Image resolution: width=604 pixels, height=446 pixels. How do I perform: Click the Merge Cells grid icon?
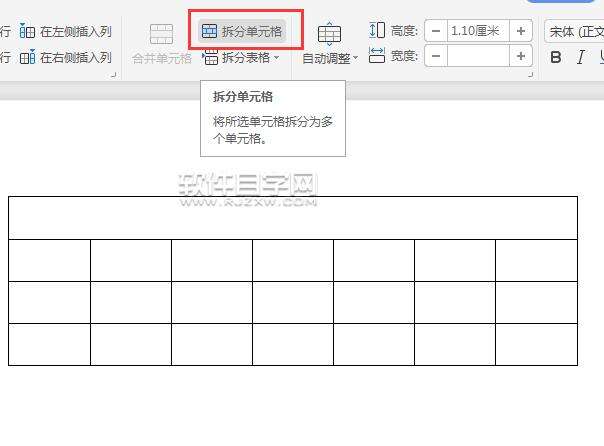[161, 34]
